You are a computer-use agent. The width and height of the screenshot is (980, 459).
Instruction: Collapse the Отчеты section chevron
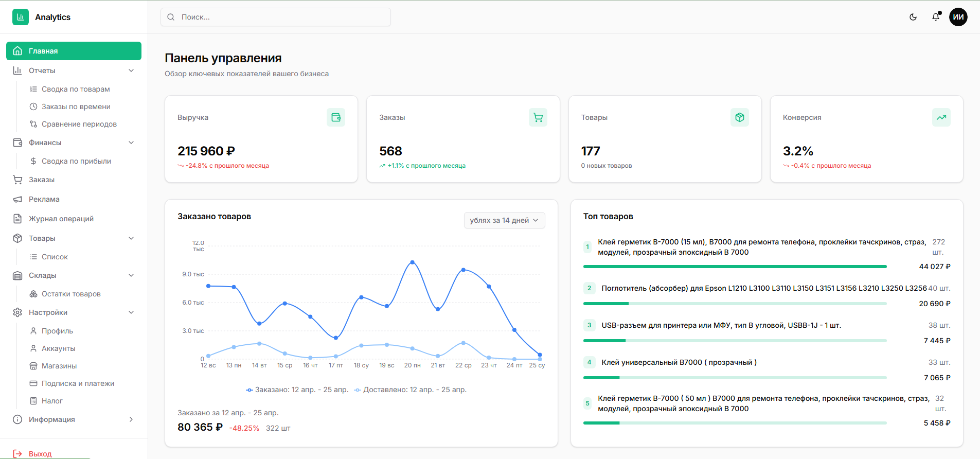pos(131,70)
